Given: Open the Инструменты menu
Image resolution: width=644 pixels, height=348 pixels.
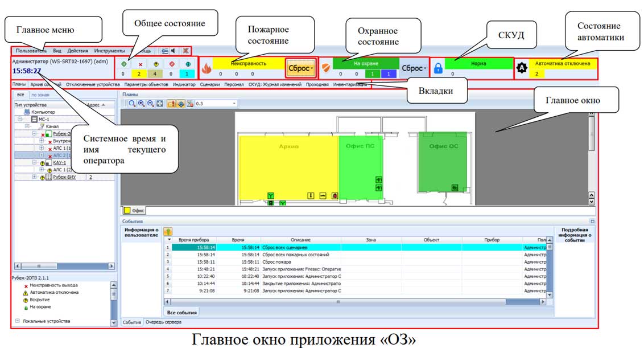Looking at the screenshot, I should 109,51.
